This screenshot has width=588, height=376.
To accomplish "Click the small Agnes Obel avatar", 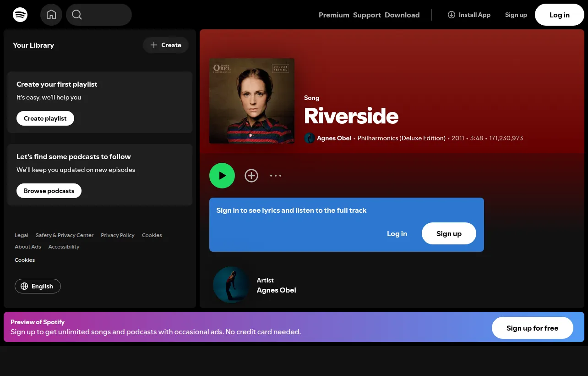I will coord(310,138).
